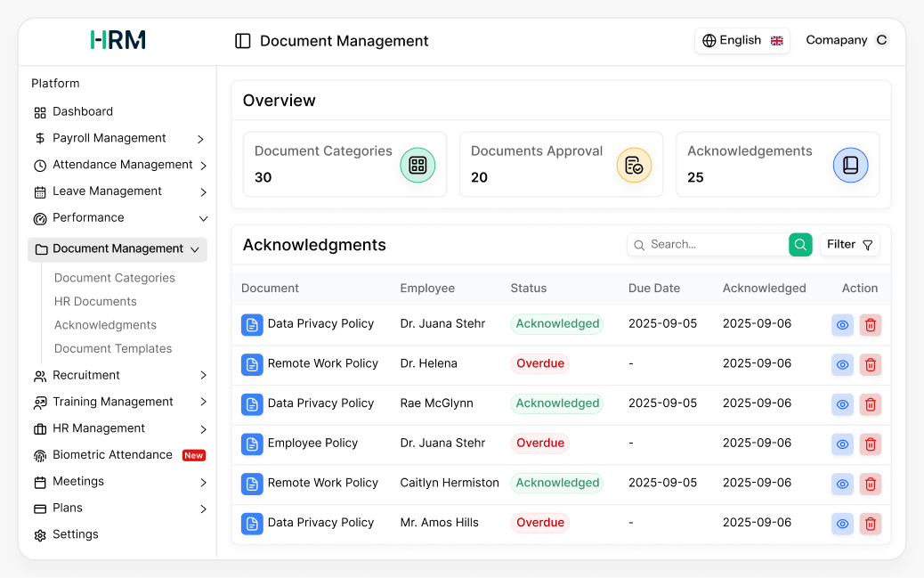Open the English language dropdown
924x578 pixels.
(742, 40)
